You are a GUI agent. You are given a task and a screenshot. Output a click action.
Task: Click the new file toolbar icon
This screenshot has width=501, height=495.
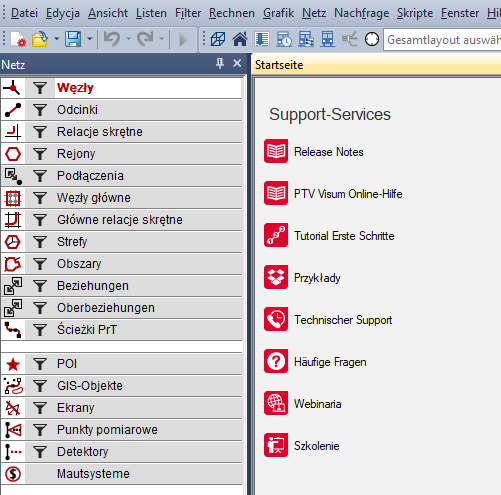point(18,39)
